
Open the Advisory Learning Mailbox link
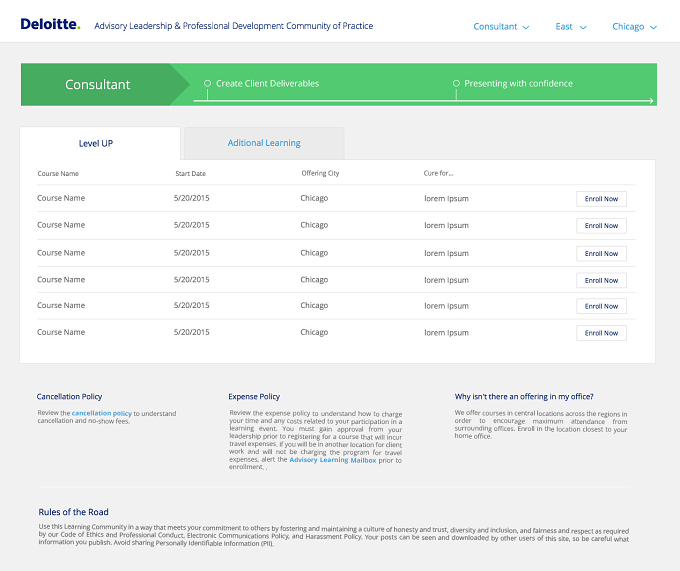click(x=333, y=460)
